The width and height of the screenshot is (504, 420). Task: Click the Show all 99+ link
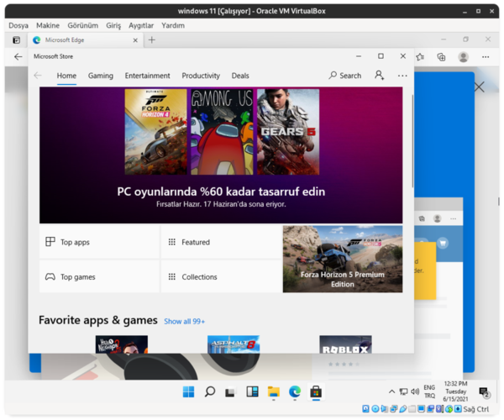pos(184,322)
